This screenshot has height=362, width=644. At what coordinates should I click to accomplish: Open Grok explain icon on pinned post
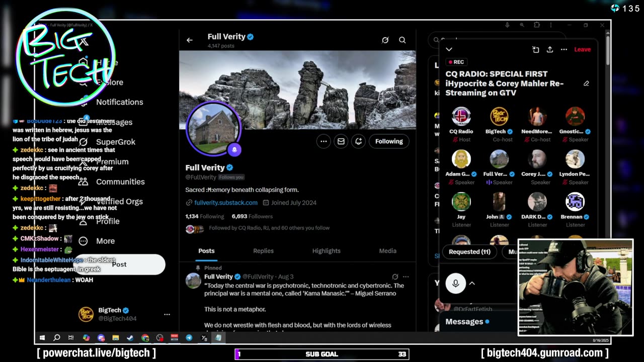(x=395, y=277)
